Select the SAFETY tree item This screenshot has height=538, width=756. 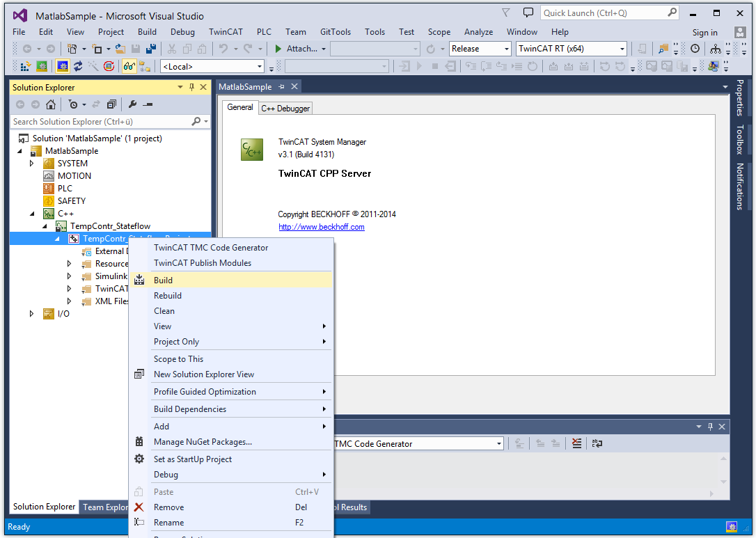(72, 201)
